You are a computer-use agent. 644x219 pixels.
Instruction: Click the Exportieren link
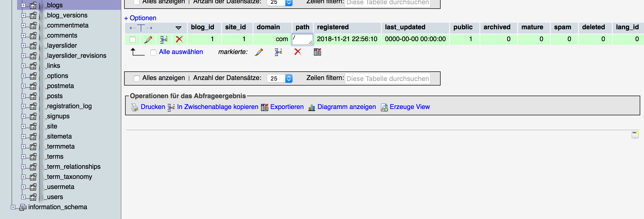click(x=287, y=107)
